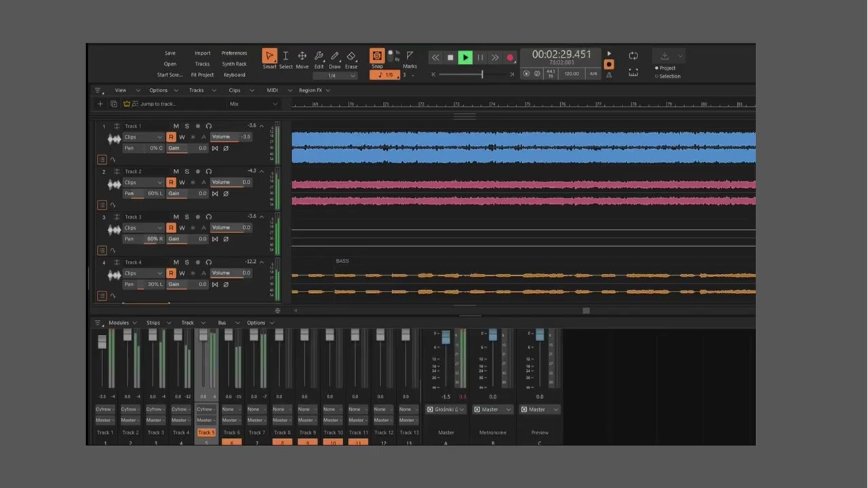
Task: Toggle stereo interleave on Track 1
Action: point(215,148)
